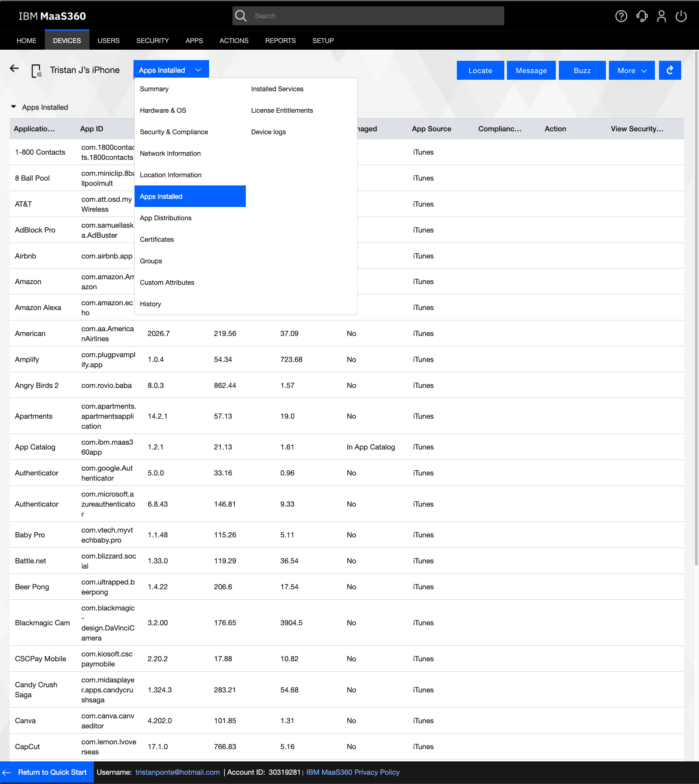
Task: Select Location Information menu item
Action: click(190, 175)
